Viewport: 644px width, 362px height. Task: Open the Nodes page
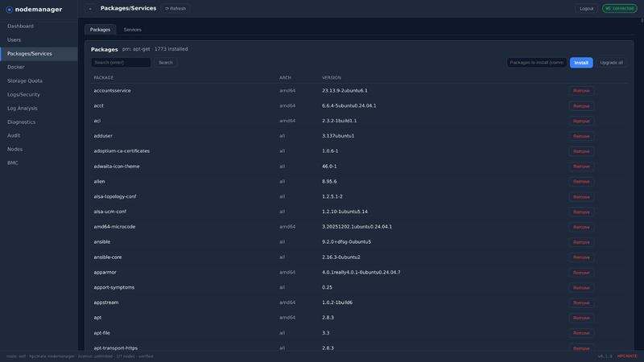click(x=39, y=150)
